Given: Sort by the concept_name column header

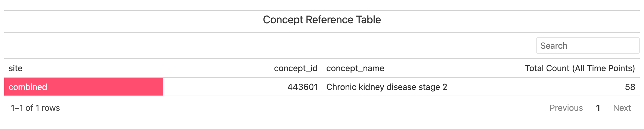Looking at the screenshot, I should (x=355, y=68).
